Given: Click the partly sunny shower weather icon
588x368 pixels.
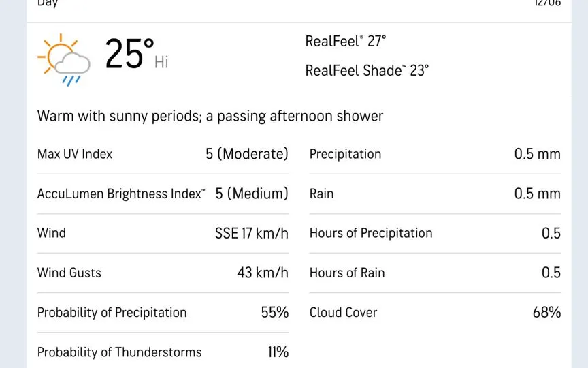Looking at the screenshot, I should pos(64,60).
